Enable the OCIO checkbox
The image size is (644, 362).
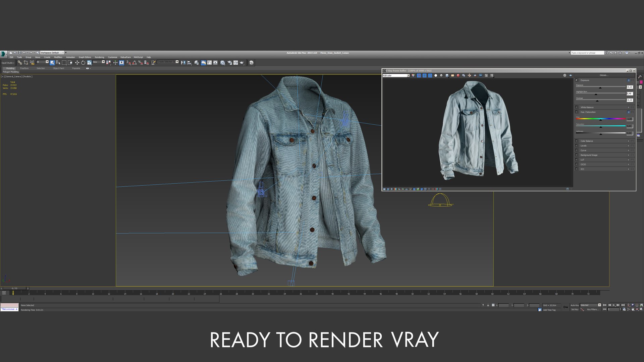point(576,164)
